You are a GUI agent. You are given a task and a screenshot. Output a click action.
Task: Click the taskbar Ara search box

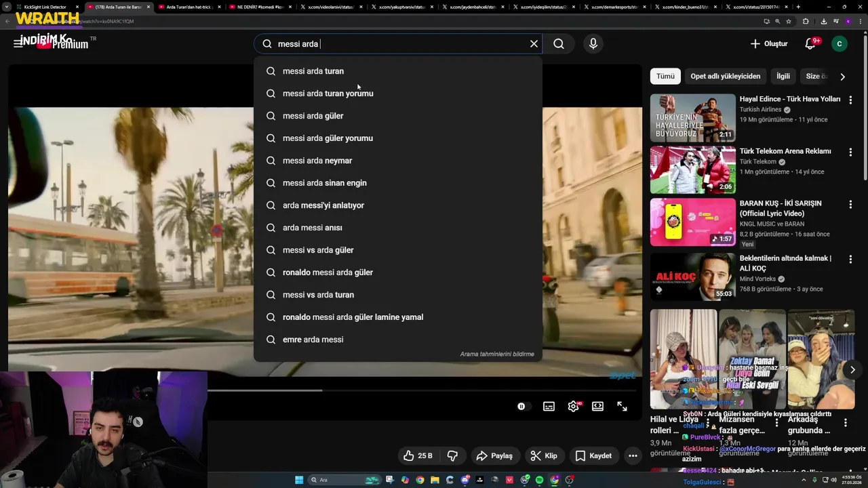344,480
